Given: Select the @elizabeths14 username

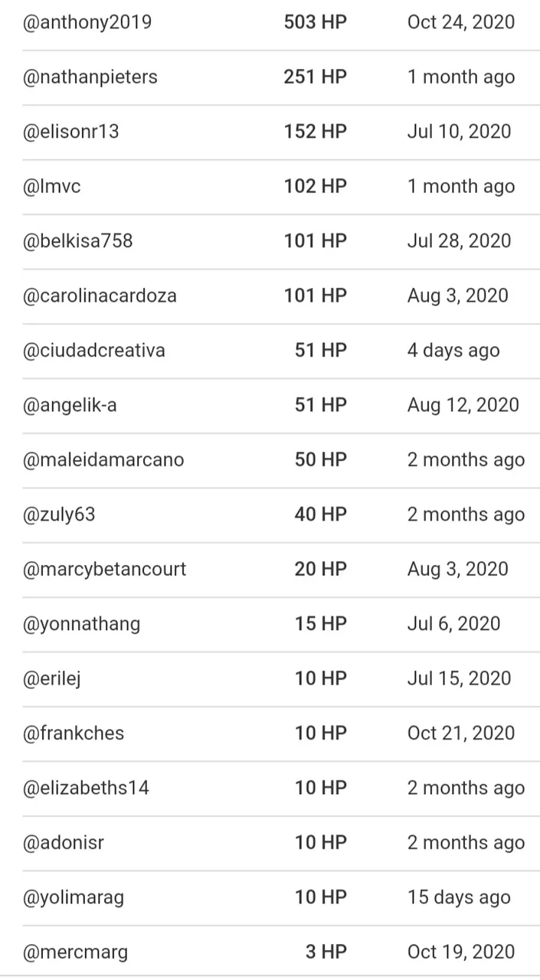Looking at the screenshot, I should coord(86,789).
